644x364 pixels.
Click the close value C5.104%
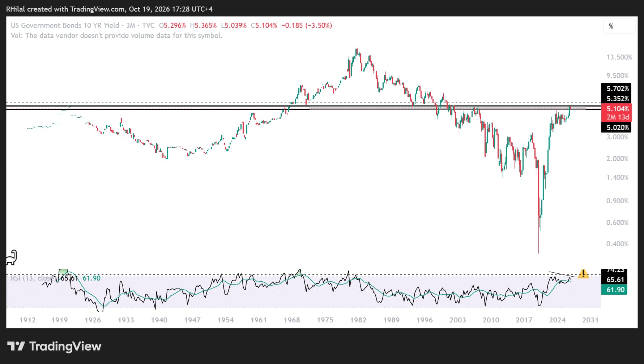(x=264, y=25)
